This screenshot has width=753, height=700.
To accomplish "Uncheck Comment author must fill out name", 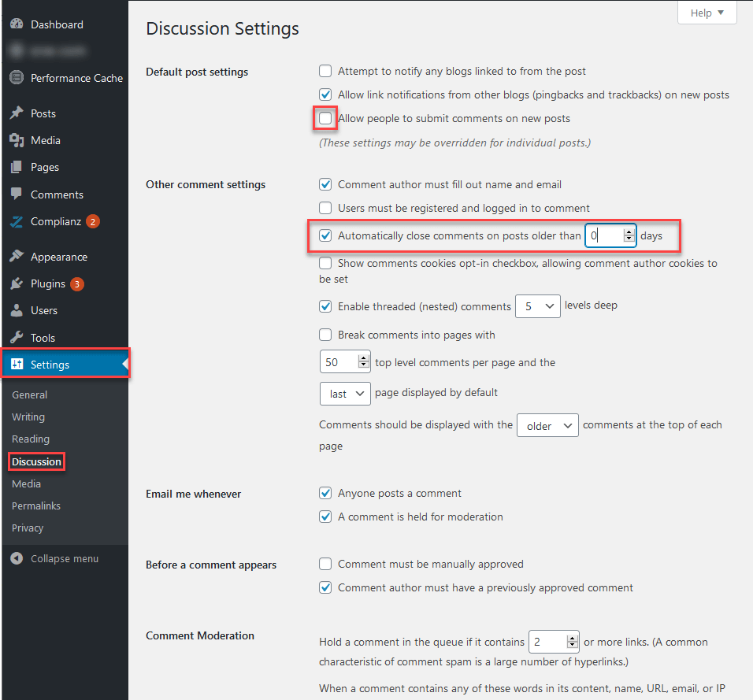I will [325, 184].
